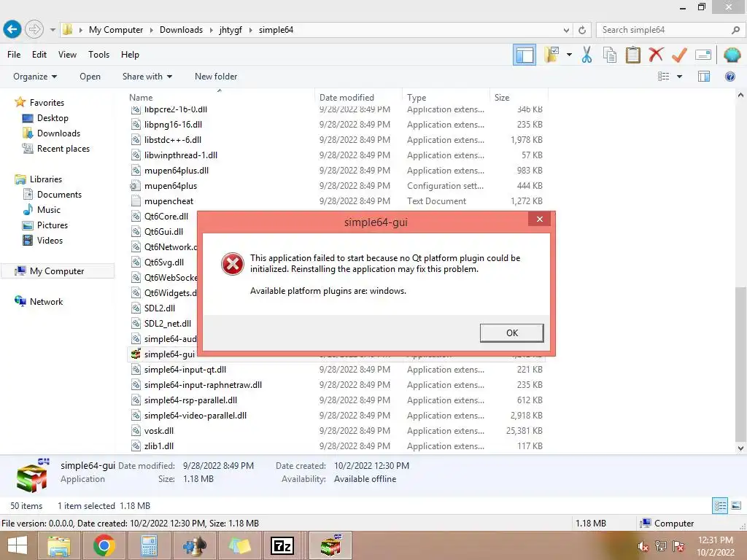This screenshot has height=560, width=747.
Task: Open recent locations dropdown arrow
Action: pyautogui.click(x=53, y=30)
